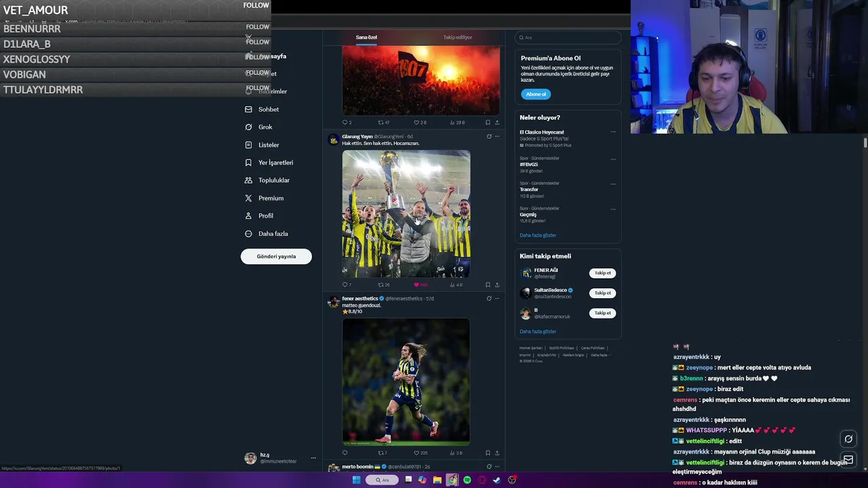Open the Sohbet messages icon in sidebar
868x488 pixels.
tap(248, 109)
